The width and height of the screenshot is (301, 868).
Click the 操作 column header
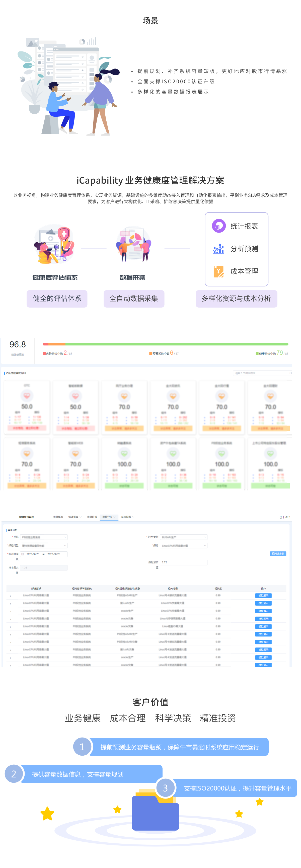tap(263, 589)
